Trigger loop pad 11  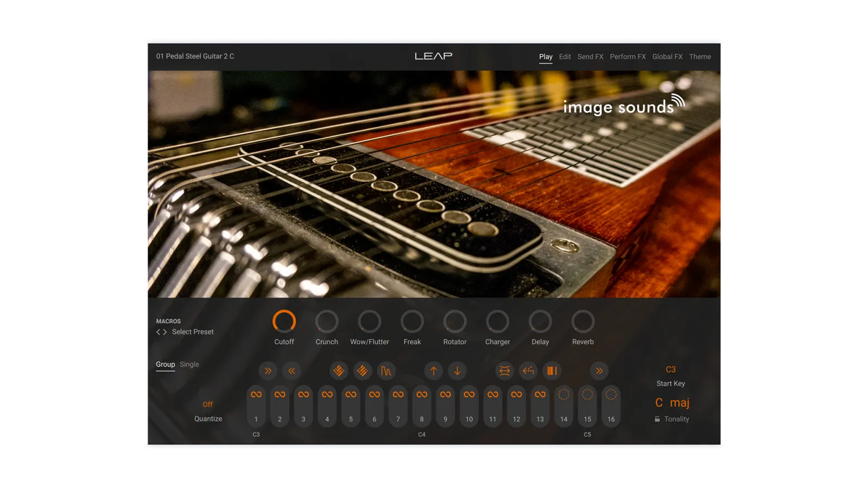pos(493,407)
